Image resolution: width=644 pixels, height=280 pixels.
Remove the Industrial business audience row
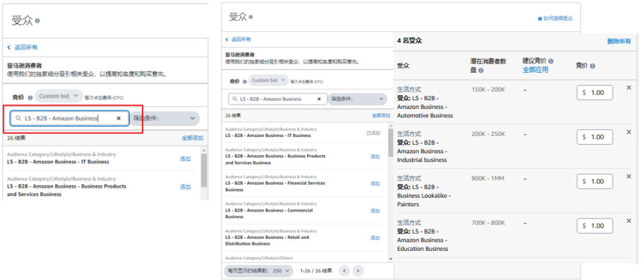click(x=628, y=132)
